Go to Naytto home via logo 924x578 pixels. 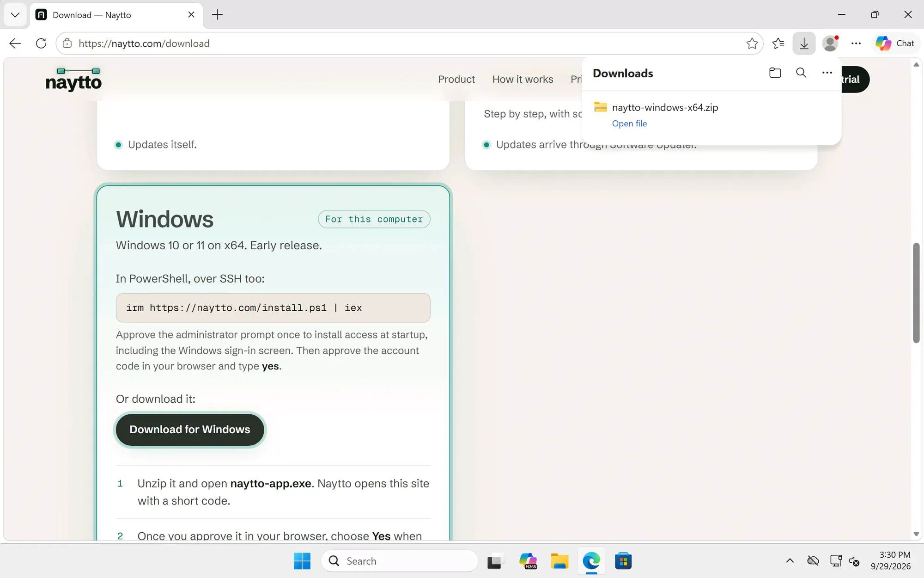pyautogui.click(x=73, y=80)
